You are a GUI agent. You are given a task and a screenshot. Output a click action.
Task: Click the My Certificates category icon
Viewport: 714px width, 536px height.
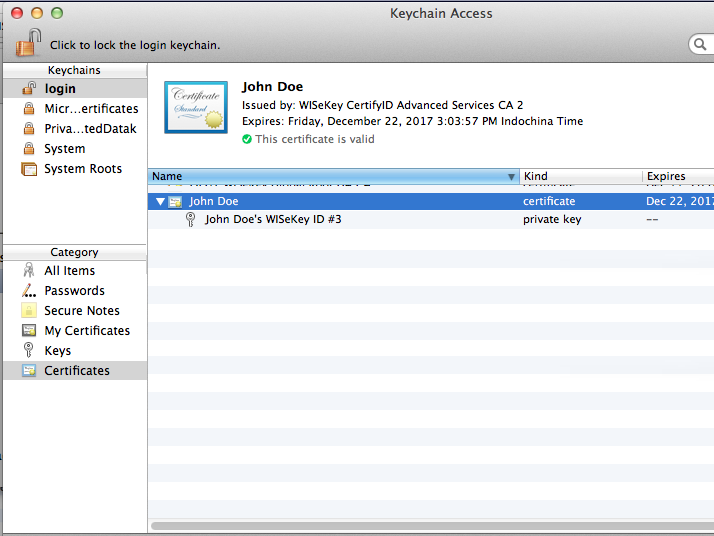(x=29, y=331)
